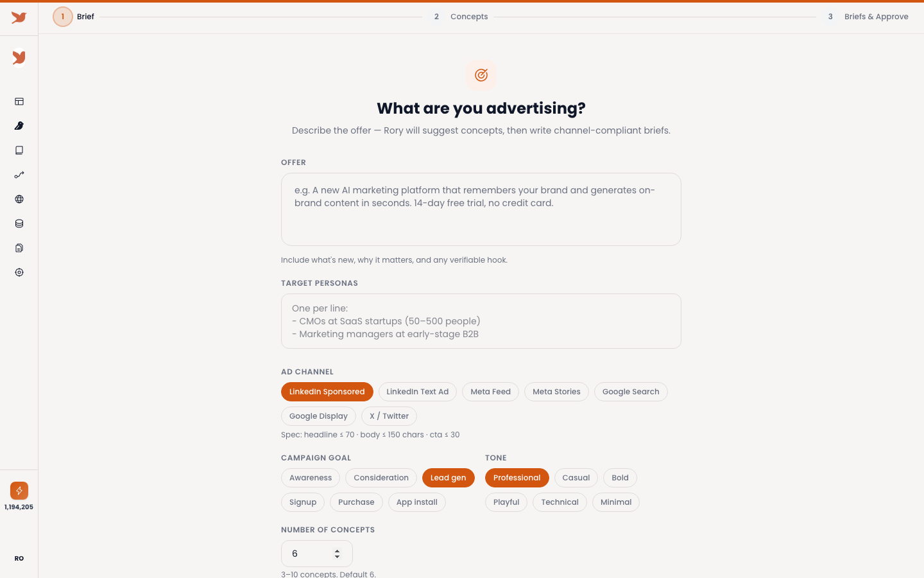Viewport: 924px width, 578px height.
Task: Select the quill writing icon in sidebar
Action: tap(19, 126)
